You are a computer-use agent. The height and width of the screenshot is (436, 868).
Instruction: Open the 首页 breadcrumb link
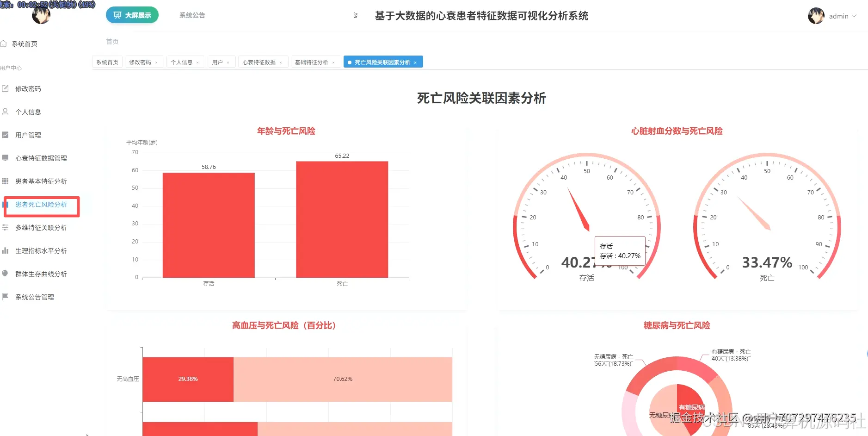pyautogui.click(x=112, y=41)
